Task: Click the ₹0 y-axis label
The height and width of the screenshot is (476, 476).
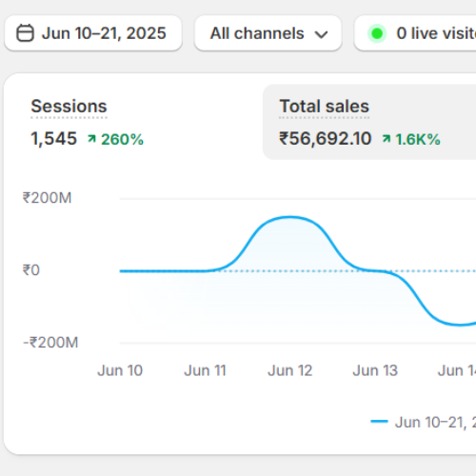Action: 30,270
